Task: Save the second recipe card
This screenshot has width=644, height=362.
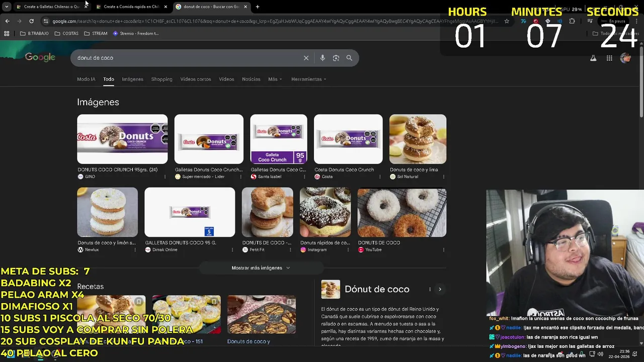Action: (214, 302)
